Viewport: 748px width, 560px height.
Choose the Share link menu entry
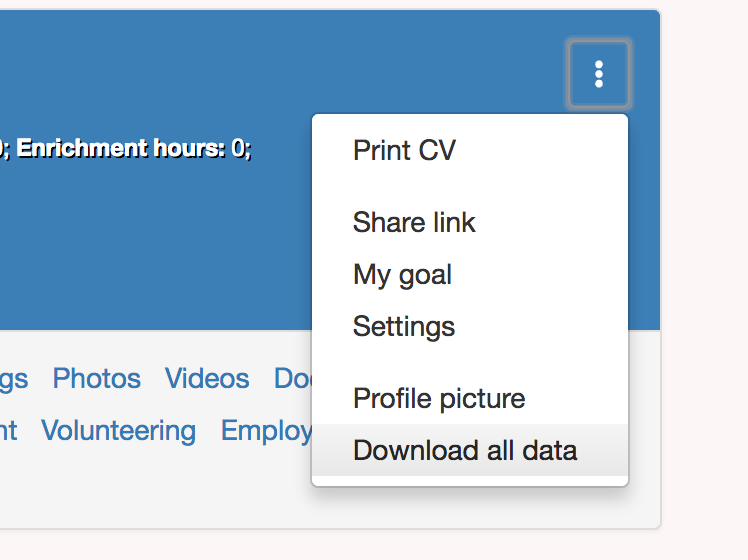[414, 223]
